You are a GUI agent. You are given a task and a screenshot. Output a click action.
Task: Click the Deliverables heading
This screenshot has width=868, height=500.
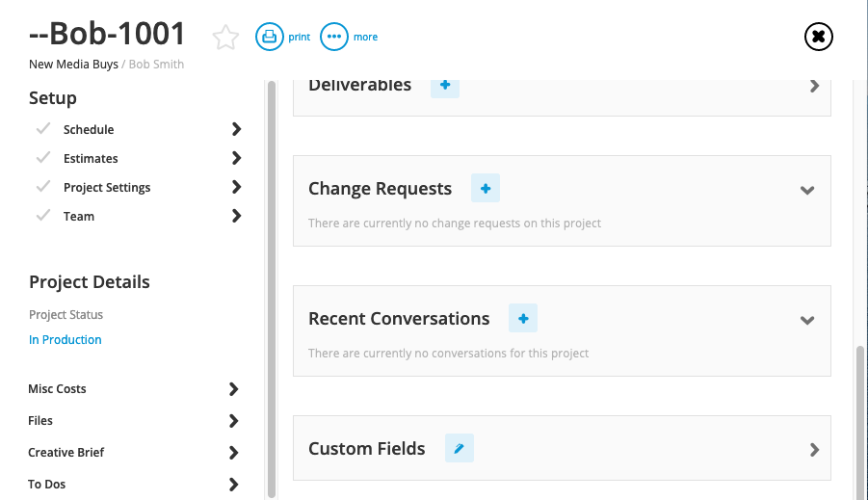tap(360, 86)
